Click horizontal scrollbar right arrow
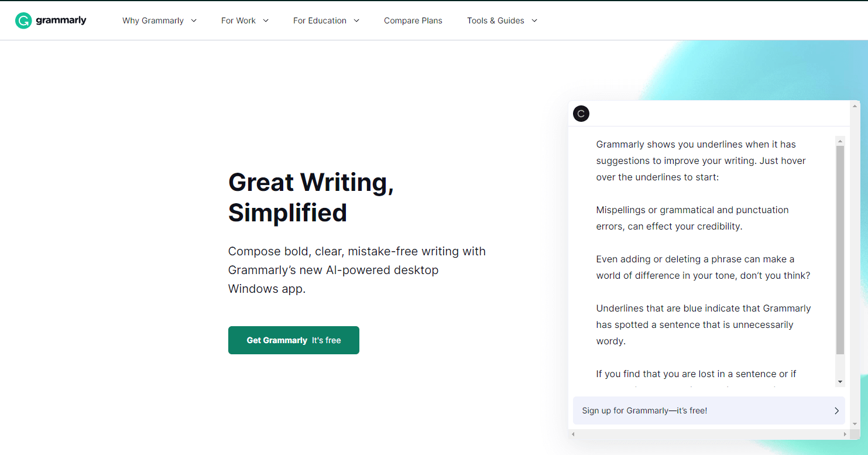This screenshot has width=868, height=455. pyautogui.click(x=845, y=435)
